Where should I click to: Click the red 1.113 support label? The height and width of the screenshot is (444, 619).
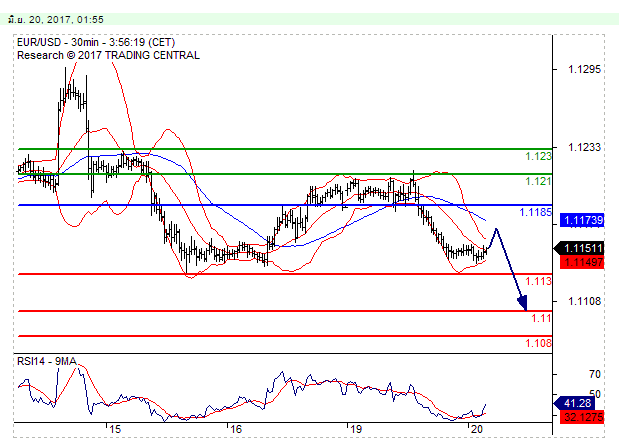point(538,281)
